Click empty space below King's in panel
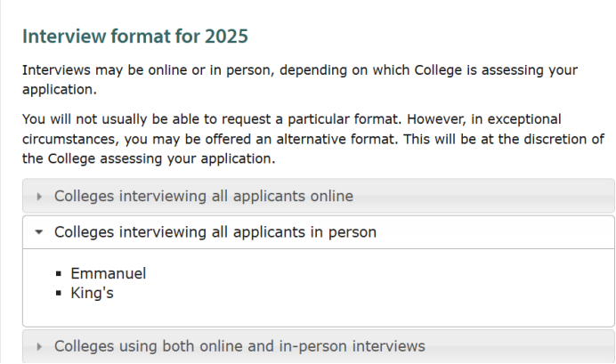This screenshot has width=616, height=364. pos(312,313)
